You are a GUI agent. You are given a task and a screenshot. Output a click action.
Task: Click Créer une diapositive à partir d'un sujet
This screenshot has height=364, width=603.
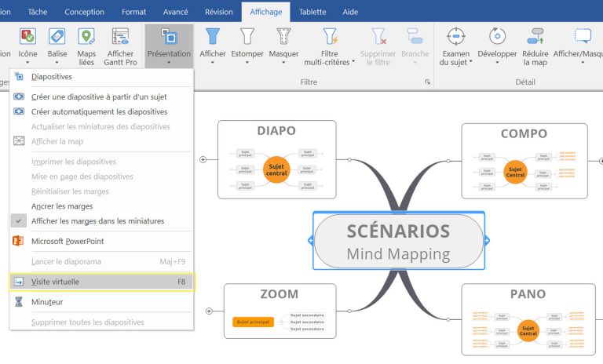[x=99, y=96]
